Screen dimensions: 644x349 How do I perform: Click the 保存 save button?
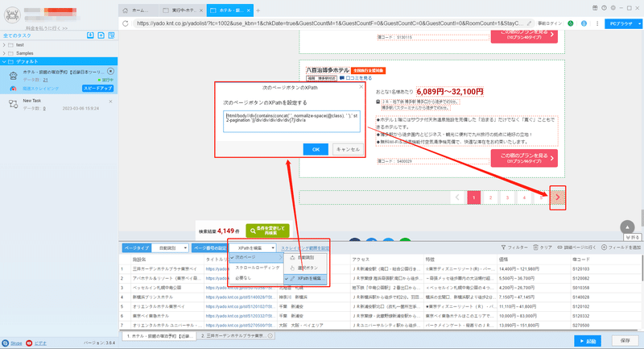(x=625, y=341)
